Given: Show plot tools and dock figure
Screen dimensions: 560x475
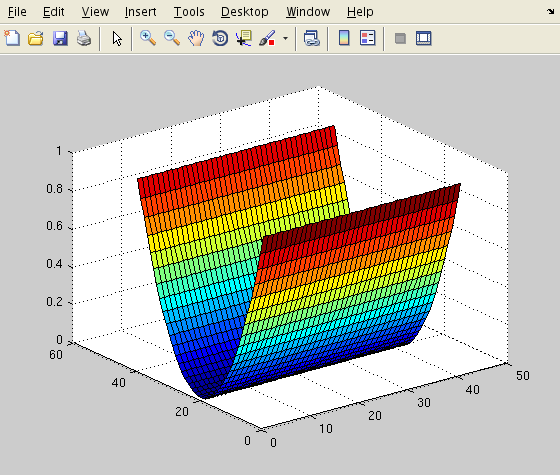Looking at the screenshot, I should coord(424,38).
